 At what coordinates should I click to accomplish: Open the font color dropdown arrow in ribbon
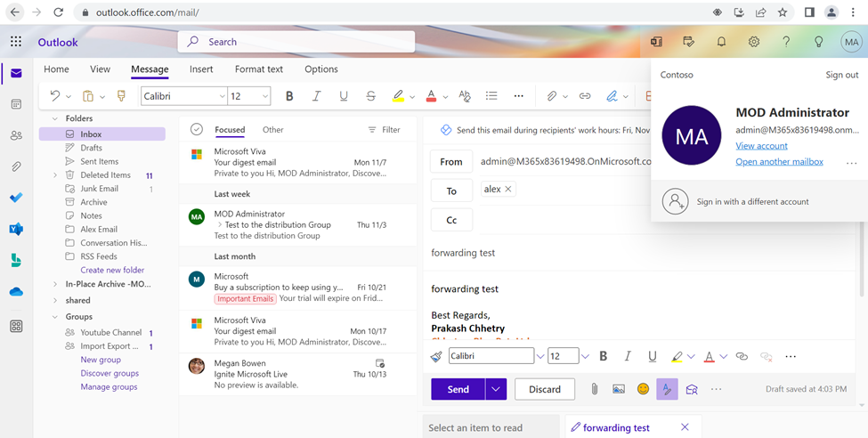[x=445, y=96]
